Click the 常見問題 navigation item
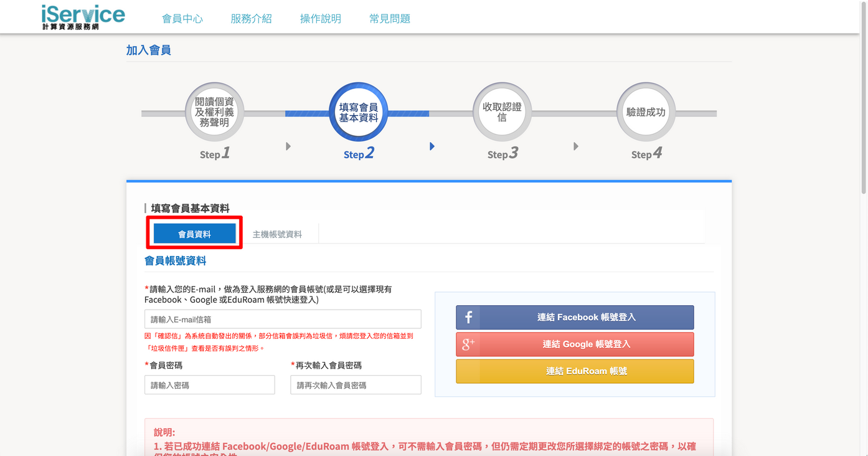 390,18
